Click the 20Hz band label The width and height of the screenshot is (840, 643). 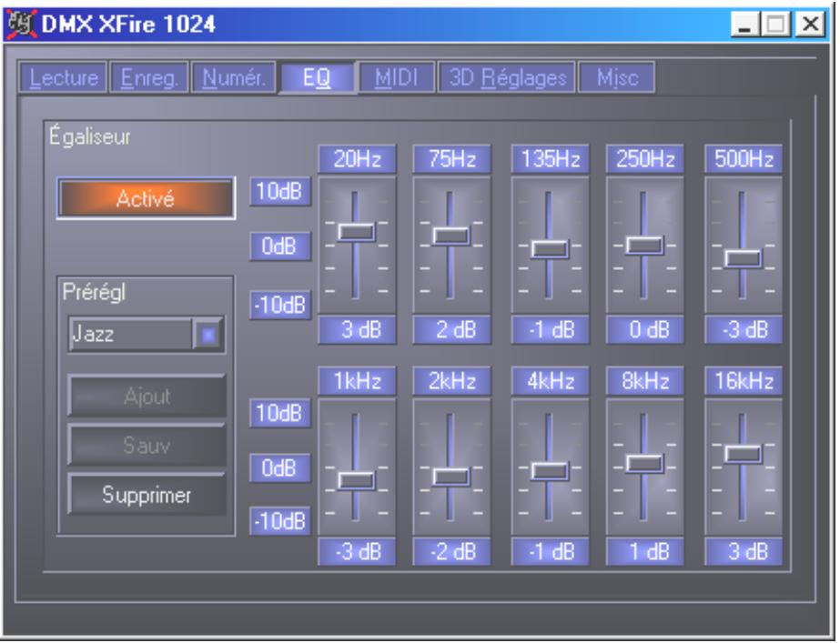click(x=358, y=159)
